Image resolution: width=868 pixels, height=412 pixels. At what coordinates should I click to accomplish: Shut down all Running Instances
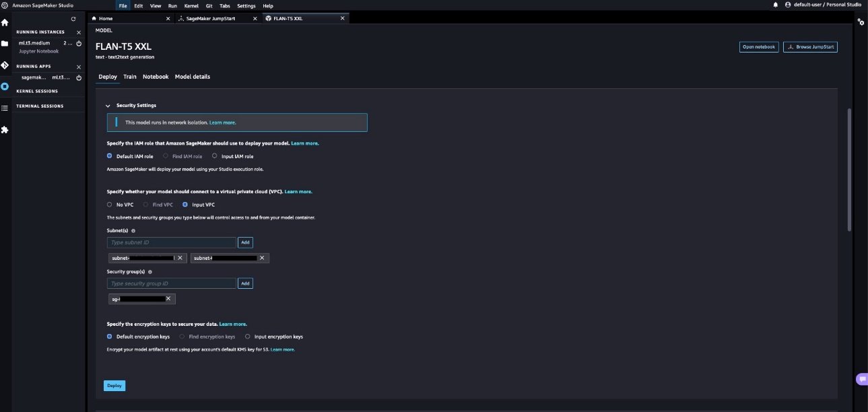tap(79, 32)
